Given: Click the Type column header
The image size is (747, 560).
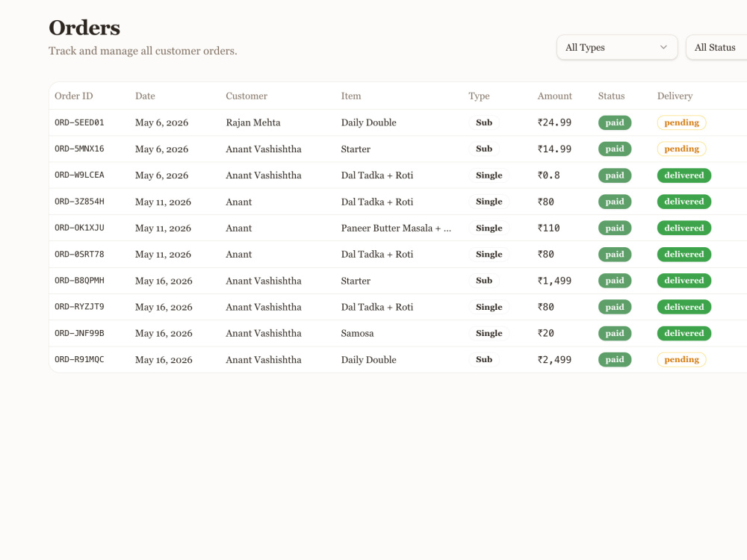Looking at the screenshot, I should [x=479, y=96].
